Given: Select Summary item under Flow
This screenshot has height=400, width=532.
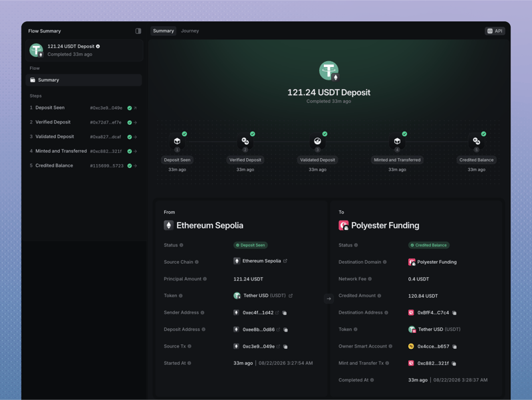Looking at the screenshot, I should pos(84,80).
